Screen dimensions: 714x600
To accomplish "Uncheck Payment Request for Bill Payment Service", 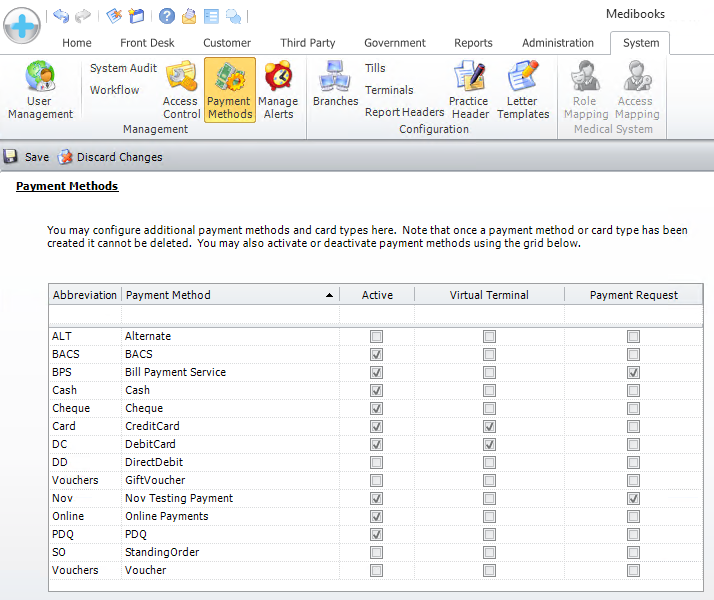I will point(633,372).
